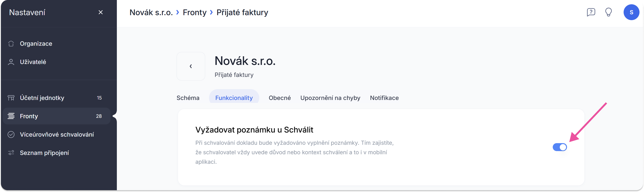
Task: Click Novák s.r.o. in the breadcrumb
Action: pos(151,12)
